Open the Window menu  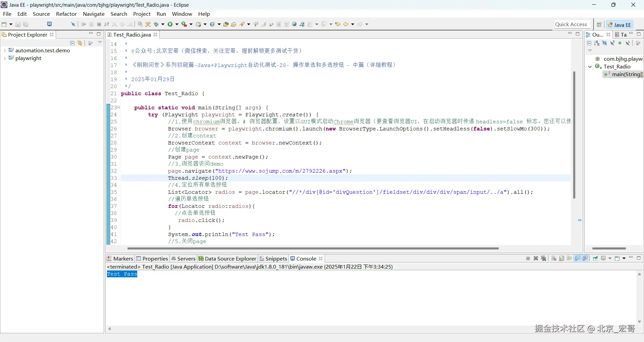pyautogui.click(x=182, y=14)
